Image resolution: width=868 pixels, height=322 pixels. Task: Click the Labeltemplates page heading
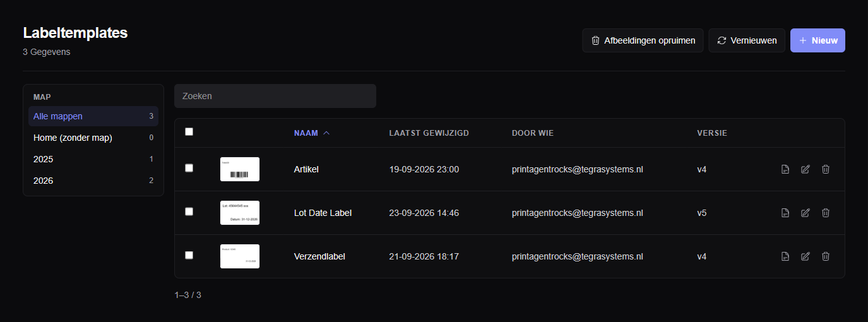tap(75, 33)
